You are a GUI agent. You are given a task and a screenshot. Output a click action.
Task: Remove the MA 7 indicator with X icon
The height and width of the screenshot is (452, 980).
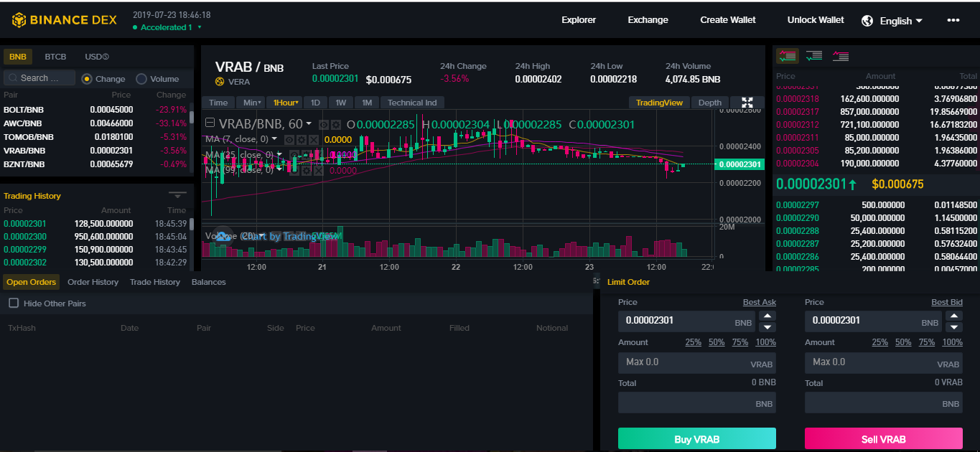[313, 139]
